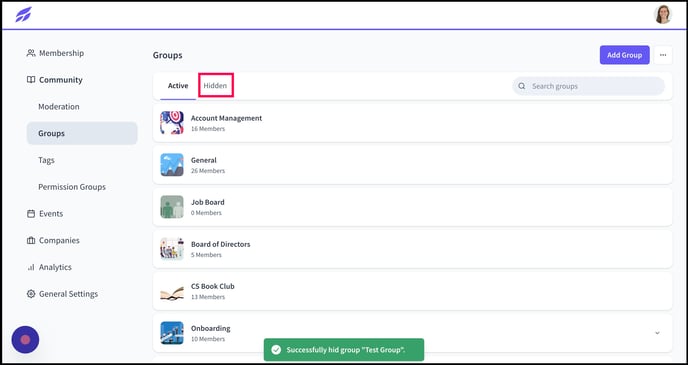The height and width of the screenshot is (365, 688).
Task: Click the Membership people icon
Action: (31, 53)
